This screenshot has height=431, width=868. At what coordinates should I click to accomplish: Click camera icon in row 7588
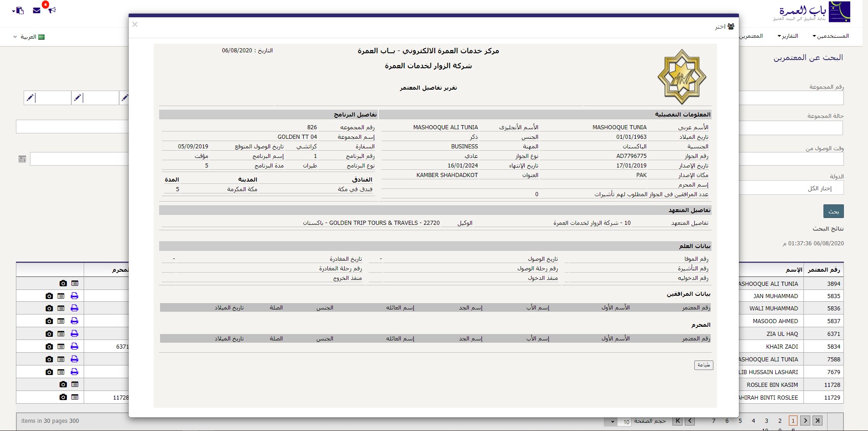pyautogui.click(x=49, y=359)
